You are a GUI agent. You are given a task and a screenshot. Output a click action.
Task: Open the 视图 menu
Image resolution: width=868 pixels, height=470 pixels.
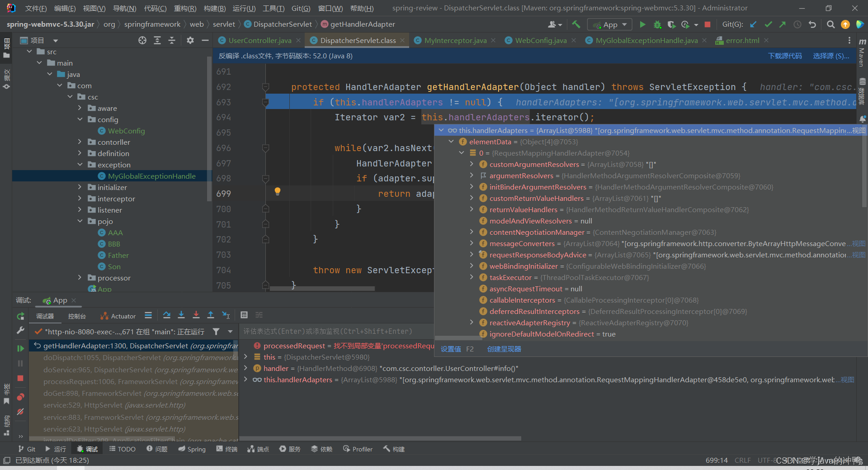(x=94, y=8)
